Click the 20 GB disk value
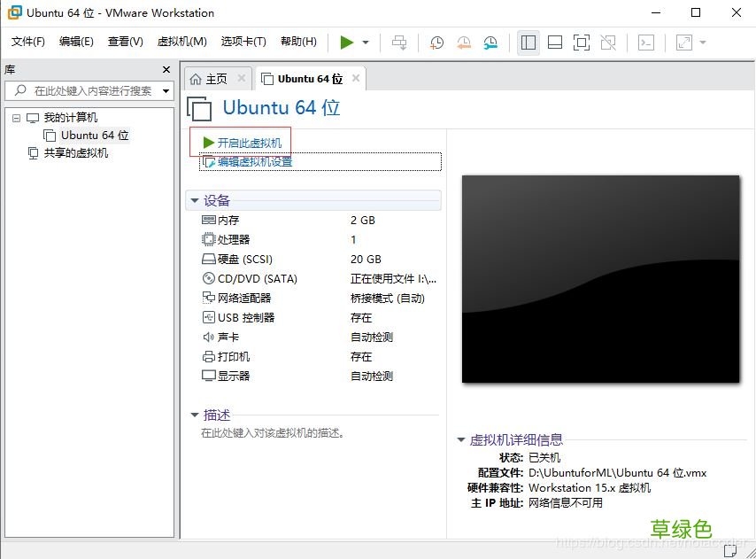756x559 pixels. 366,259
